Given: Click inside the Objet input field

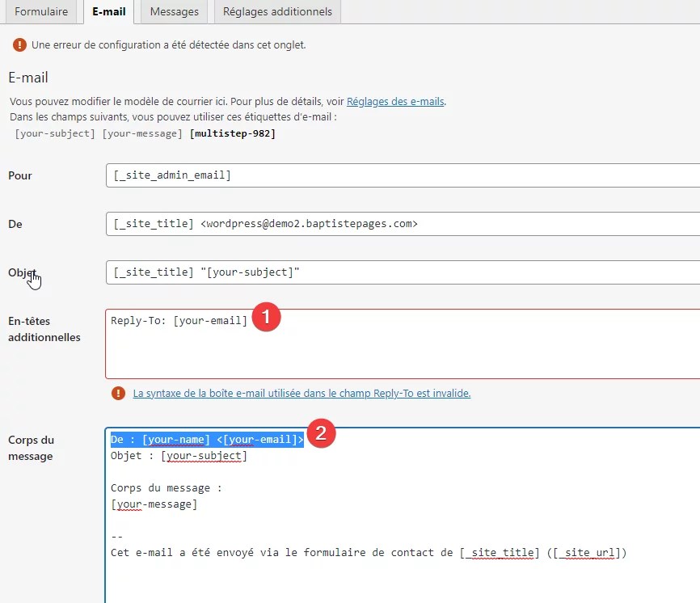Looking at the screenshot, I should click(364, 272).
